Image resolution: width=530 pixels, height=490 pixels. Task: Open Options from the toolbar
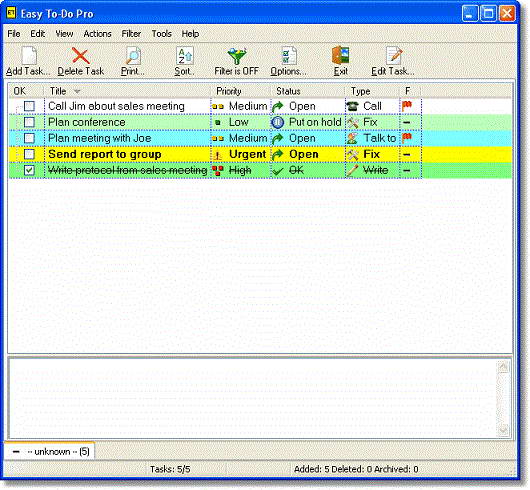(289, 56)
